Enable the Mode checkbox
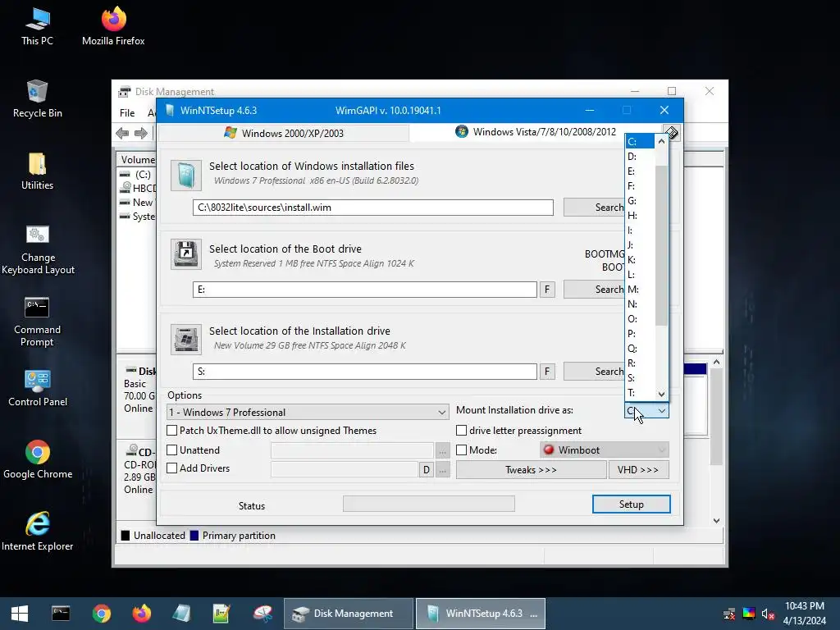Screen dimensions: 840x630 461,450
